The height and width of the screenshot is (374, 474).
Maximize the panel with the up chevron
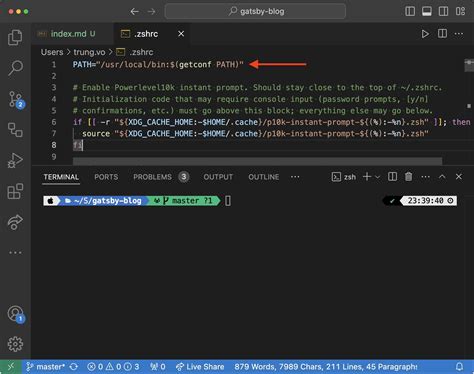tap(442, 177)
